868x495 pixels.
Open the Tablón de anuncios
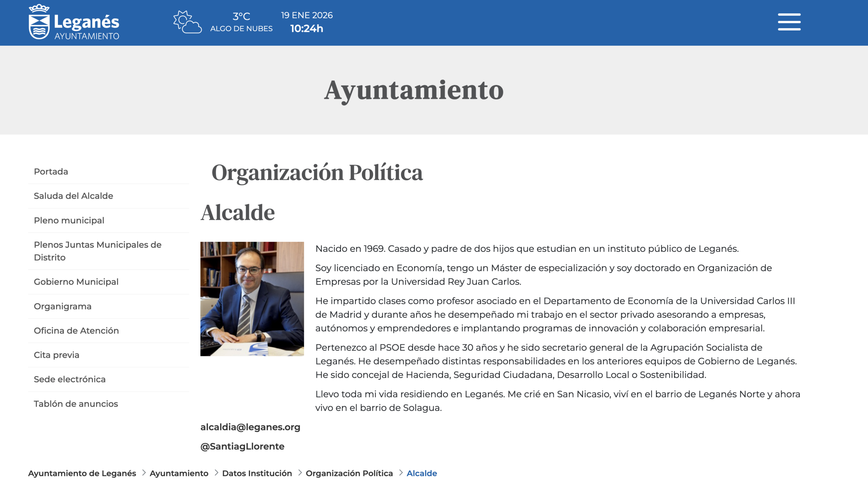tap(76, 403)
